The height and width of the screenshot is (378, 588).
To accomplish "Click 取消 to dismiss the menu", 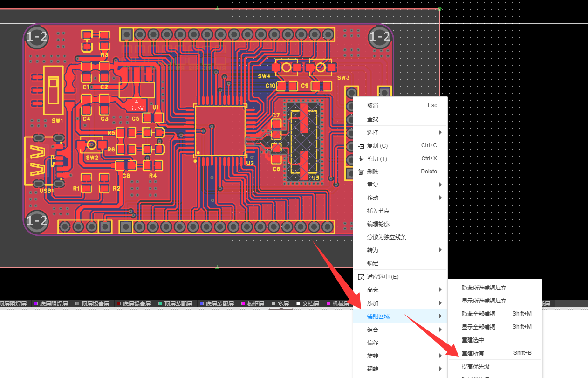I will pyautogui.click(x=373, y=105).
